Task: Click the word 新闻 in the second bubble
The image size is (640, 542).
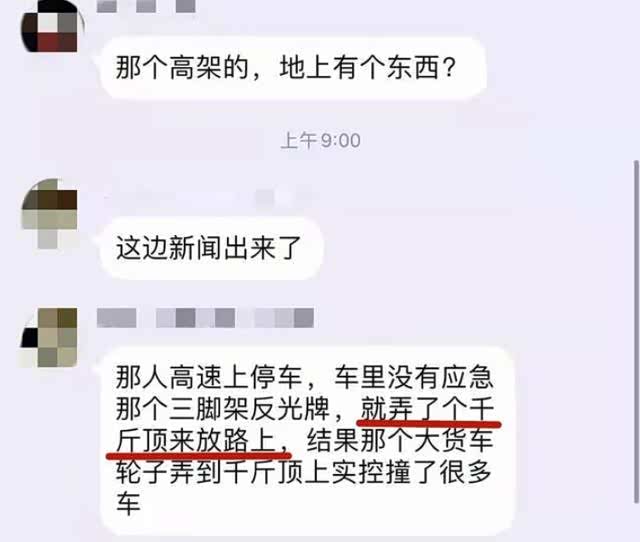Action: [182, 248]
